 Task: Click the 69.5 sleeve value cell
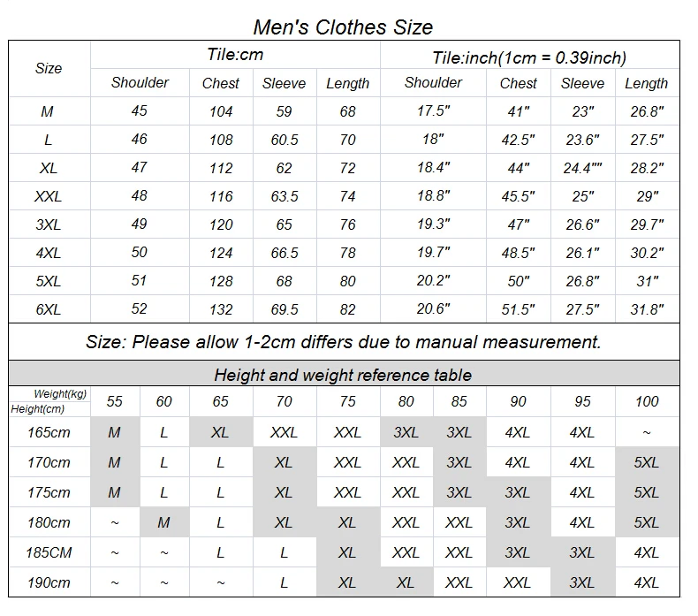click(x=284, y=309)
